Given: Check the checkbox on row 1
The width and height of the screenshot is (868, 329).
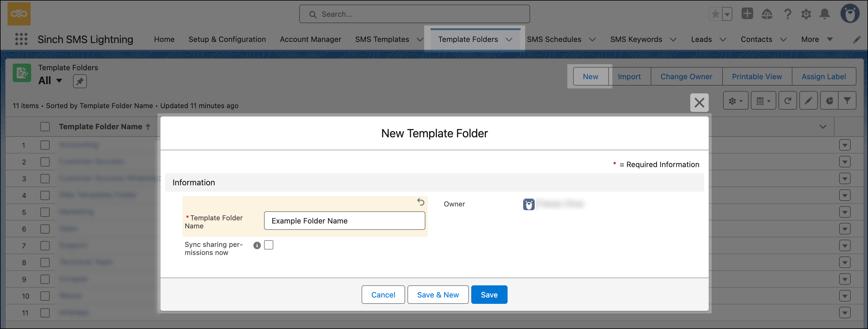Looking at the screenshot, I should click(45, 145).
